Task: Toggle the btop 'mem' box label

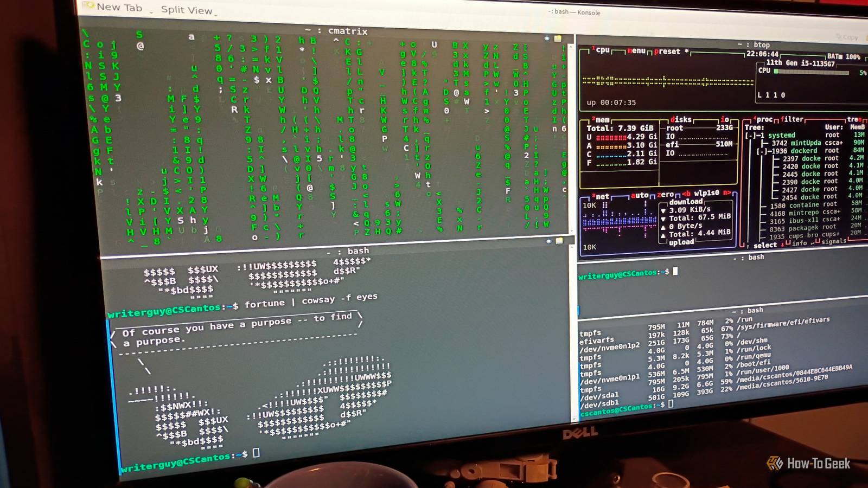Action: (x=601, y=120)
